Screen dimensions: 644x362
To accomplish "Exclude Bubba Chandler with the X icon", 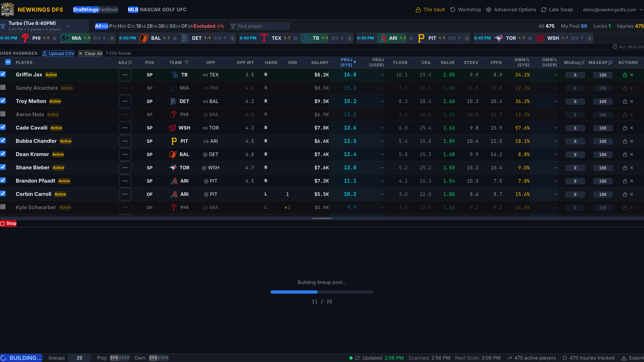I will pyautogui.click(x=632, y=141).
